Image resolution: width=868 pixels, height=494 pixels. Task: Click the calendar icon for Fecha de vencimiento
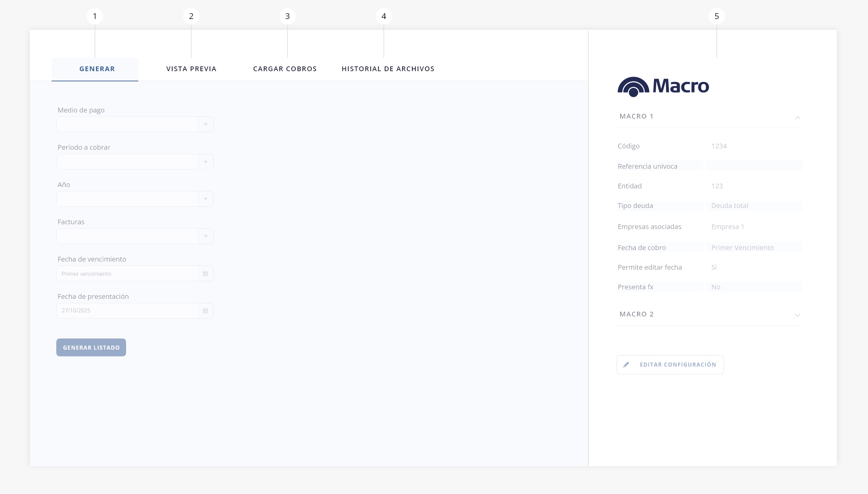click(205, 273)
